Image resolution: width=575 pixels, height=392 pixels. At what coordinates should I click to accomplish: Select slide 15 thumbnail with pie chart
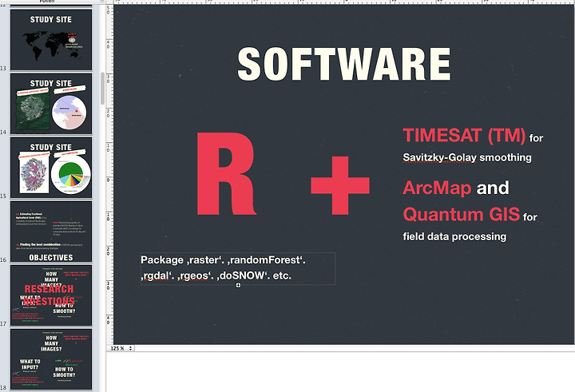[x=51, y=168]
